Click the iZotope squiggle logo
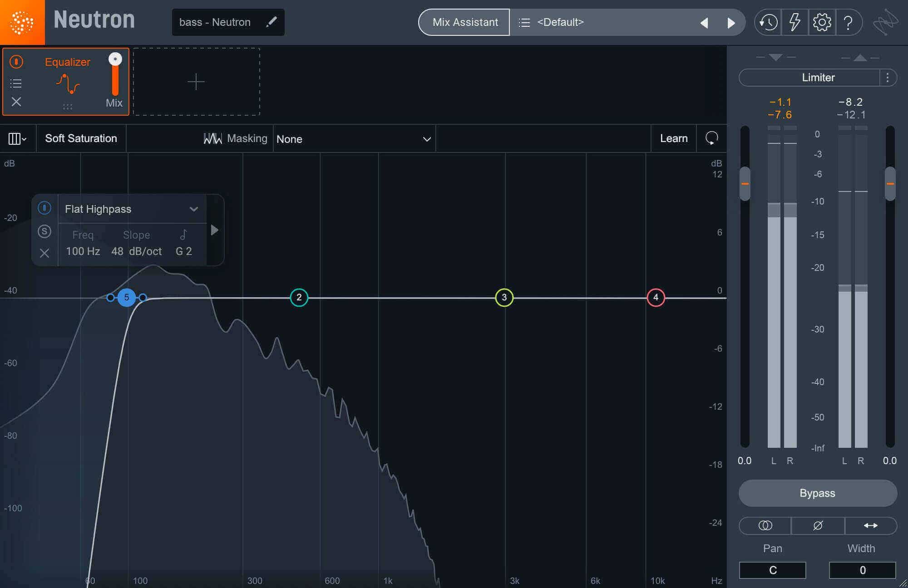 (x=885, y=22)
